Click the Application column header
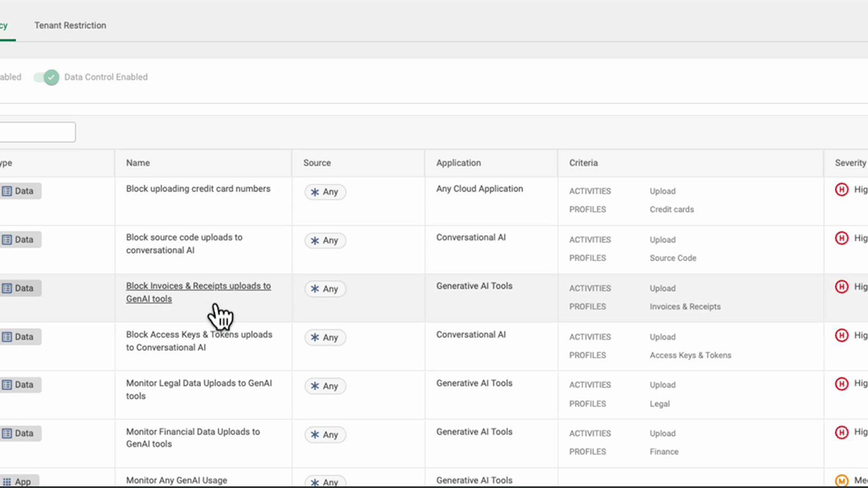The image size is (868, 488). pyautogui.click(x=458, y=163)
